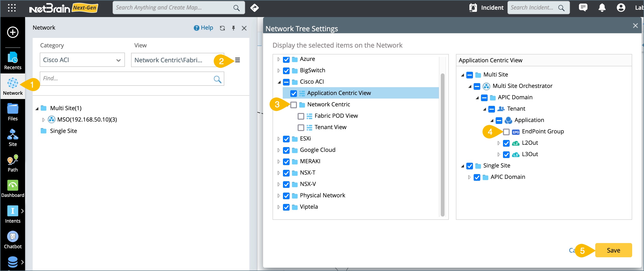Click the refresh icon in Network pane
644x271 pixels.
(222, 28)
